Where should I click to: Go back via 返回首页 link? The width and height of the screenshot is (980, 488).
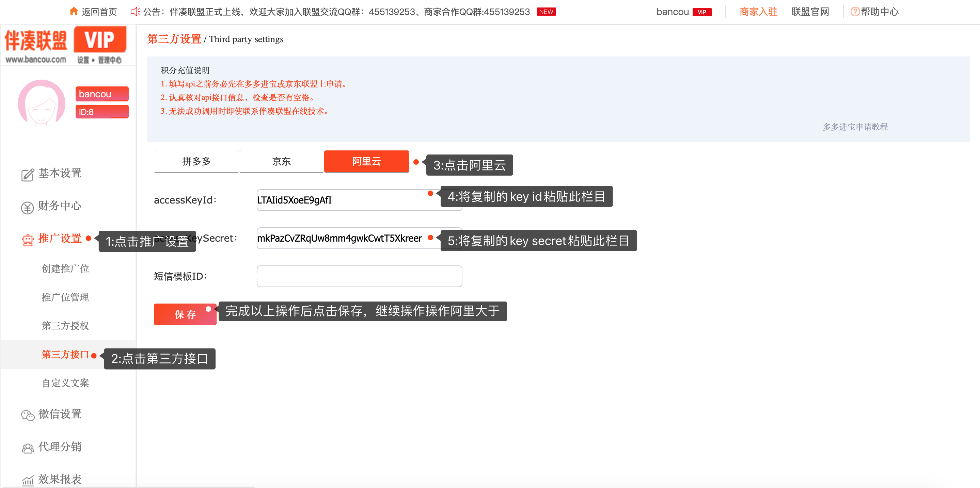click(99, 12)
